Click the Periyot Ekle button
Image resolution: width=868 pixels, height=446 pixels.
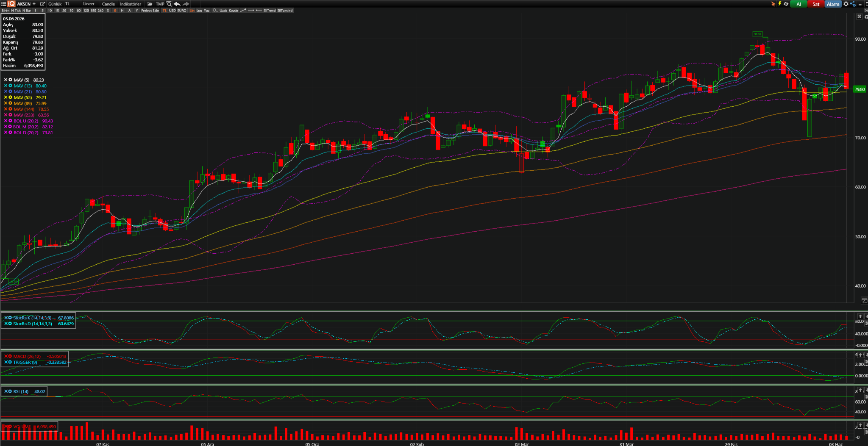click(150, 11)
